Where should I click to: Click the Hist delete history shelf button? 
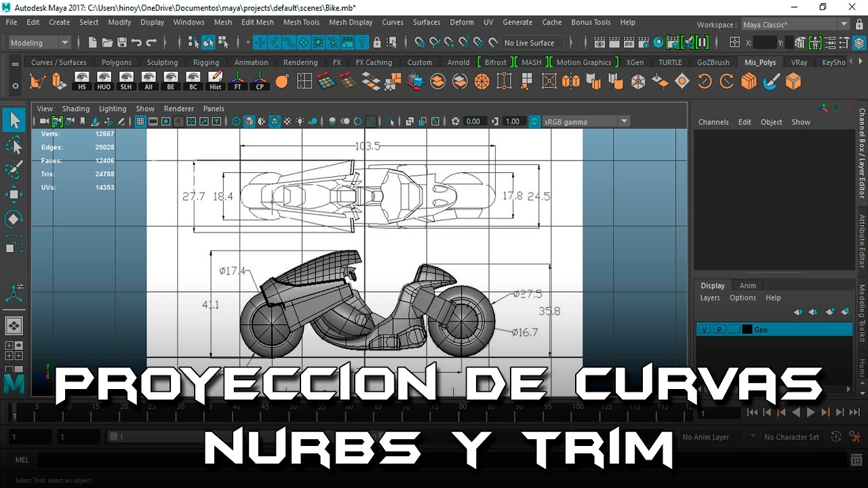(x=215, y=81)
